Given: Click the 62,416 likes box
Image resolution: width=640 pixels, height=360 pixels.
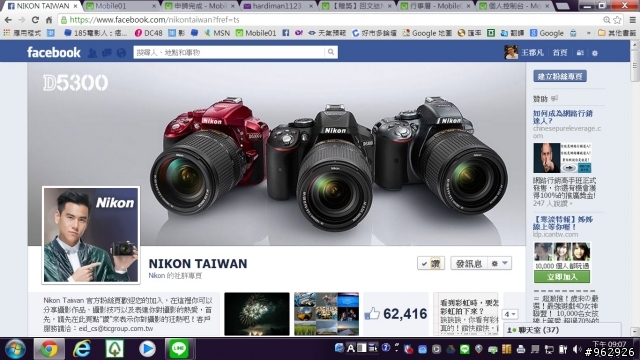Looking at the screenshot, I should [396, 314].
